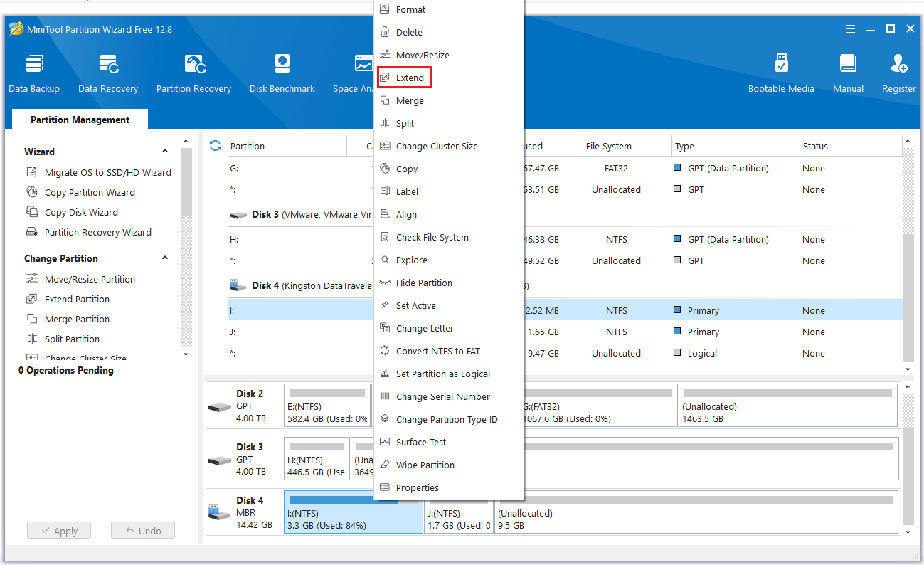Choose Surface Test from context menu
Image resolution: width=924 pixels, height=565 pixels.
tap(450, 442)
